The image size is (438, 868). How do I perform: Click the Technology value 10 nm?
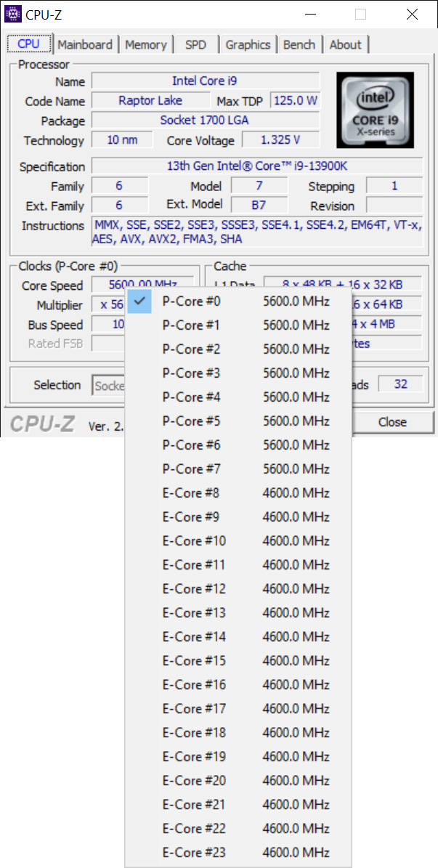[122, 140]
